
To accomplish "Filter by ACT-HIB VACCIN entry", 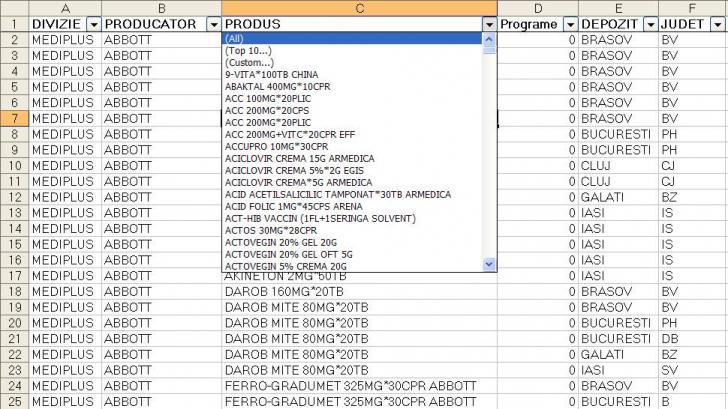I will [352, 219].
